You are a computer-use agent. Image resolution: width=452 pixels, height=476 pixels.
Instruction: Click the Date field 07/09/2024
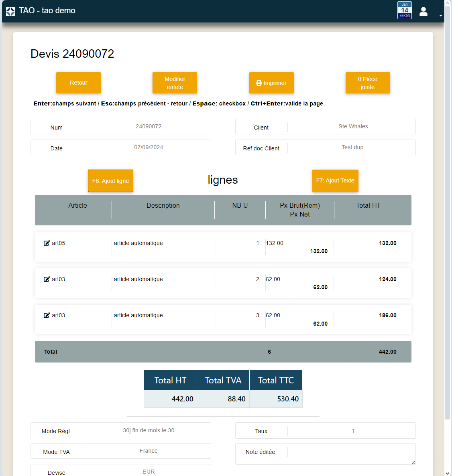pos(148,148)
